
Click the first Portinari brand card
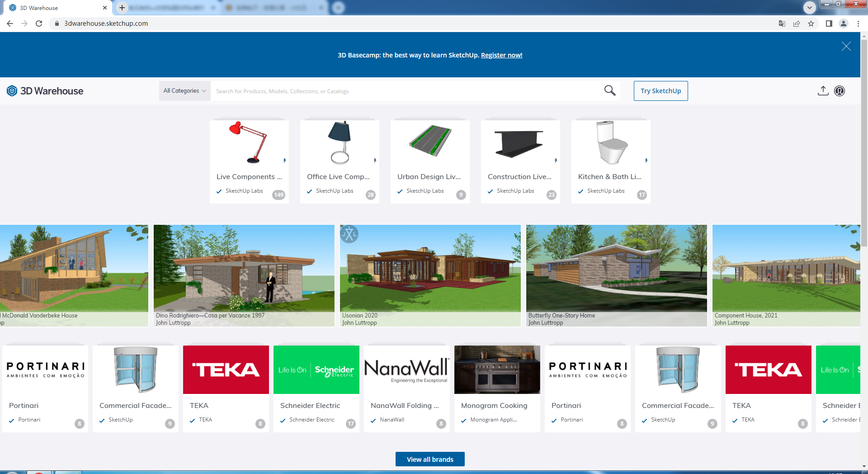point(45,389)
